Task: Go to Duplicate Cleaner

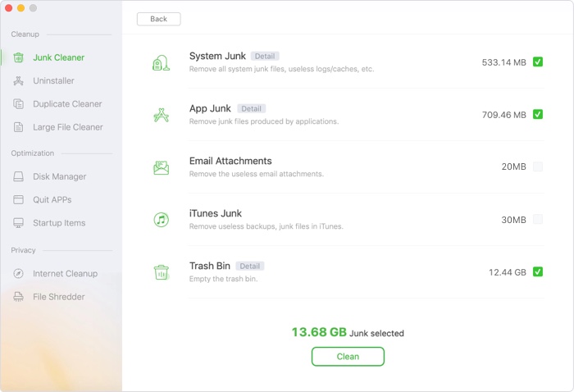Action: [x=67, y=104]
